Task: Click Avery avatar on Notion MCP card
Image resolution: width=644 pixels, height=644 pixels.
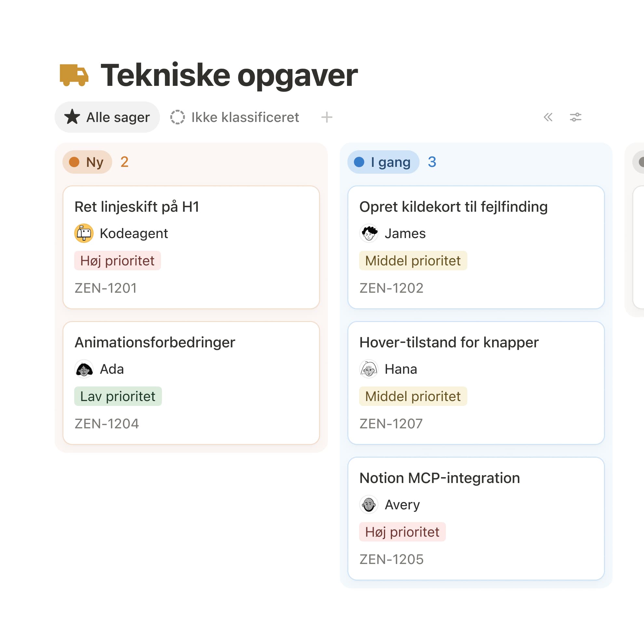Action: click(369, 505)
